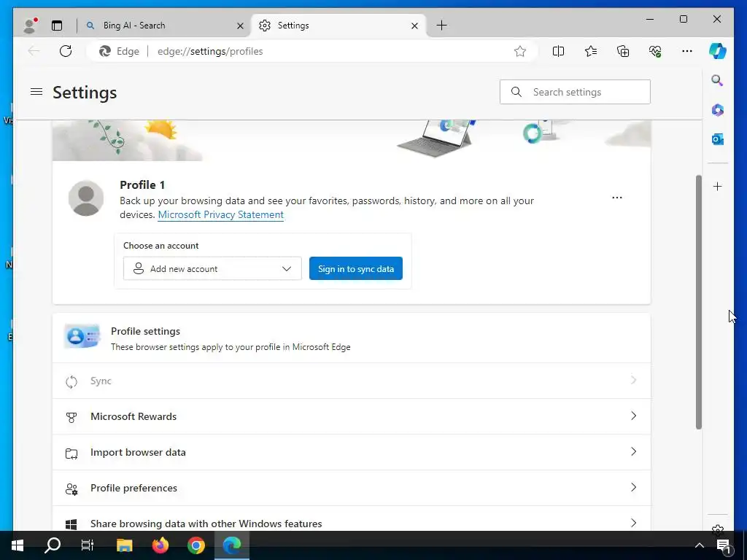Expand the Add new account dropdown
747x560 pixels.
(x=212, y=268)
